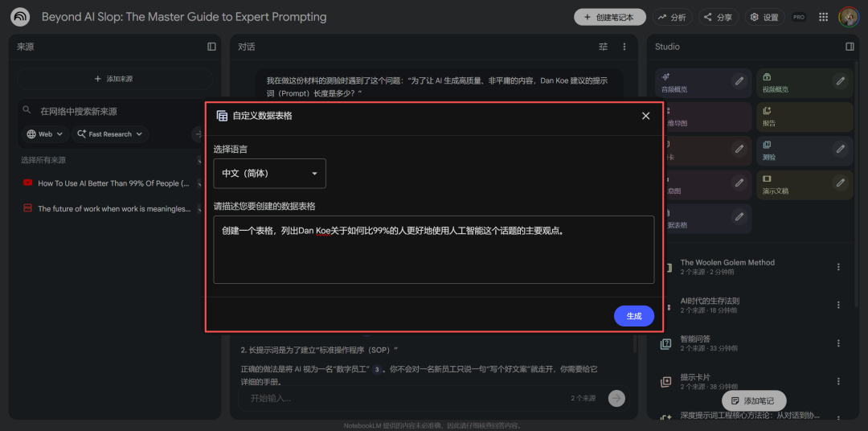Click the 智能问答 quiz icon
868x431 pixels.
(x=666, y=343)
